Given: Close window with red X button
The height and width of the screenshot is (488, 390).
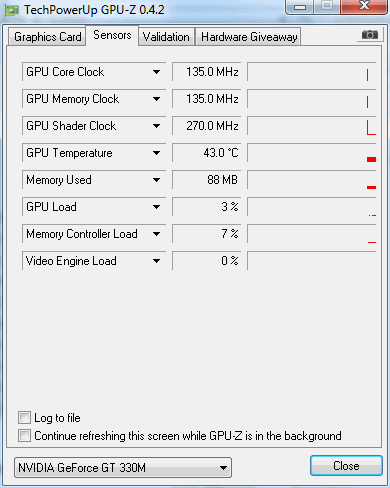Looking at the screenshot, I should (364, 6).
